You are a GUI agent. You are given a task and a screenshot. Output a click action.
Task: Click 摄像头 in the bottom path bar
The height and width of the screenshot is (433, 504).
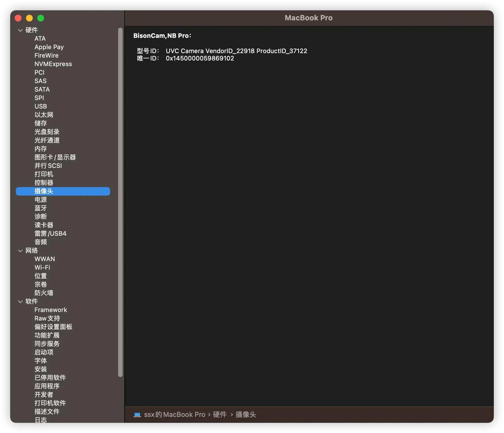click(246, 415)
